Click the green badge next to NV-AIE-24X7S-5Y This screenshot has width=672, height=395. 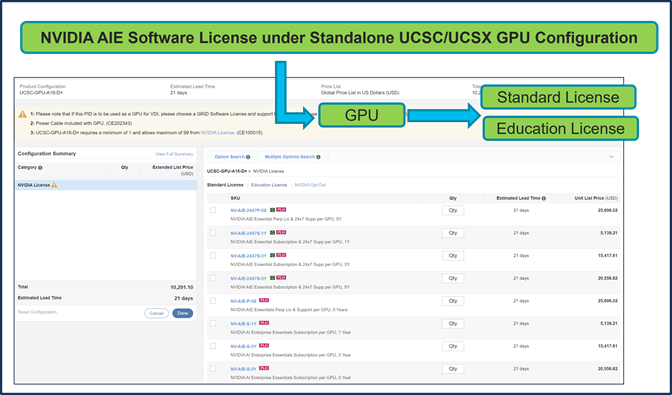click(x=272, y=278)
